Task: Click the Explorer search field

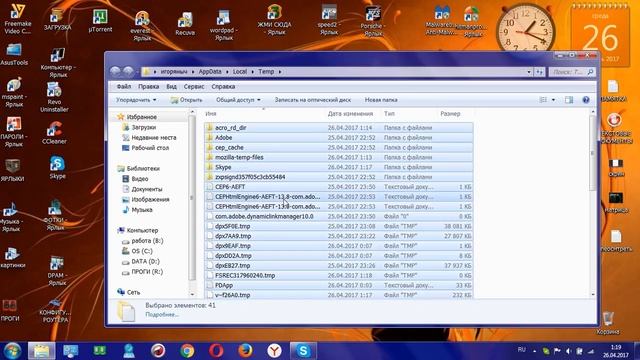Action: tap(571, 72)
